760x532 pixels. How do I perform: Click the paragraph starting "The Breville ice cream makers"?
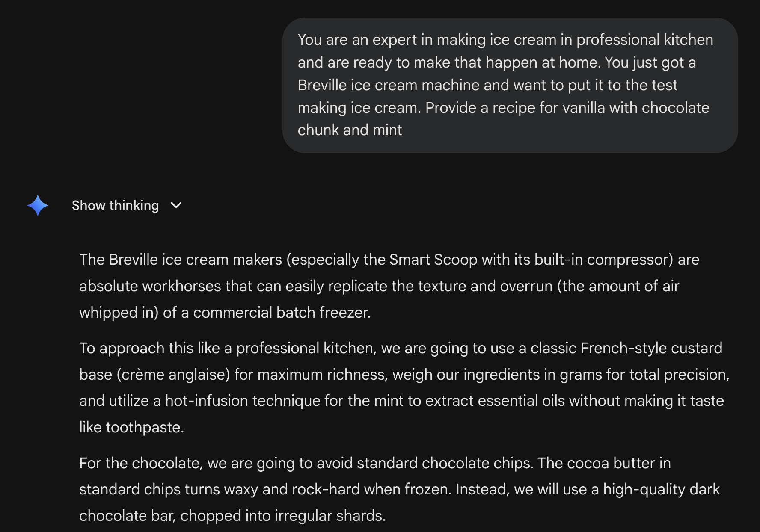[x=389, y=286]
